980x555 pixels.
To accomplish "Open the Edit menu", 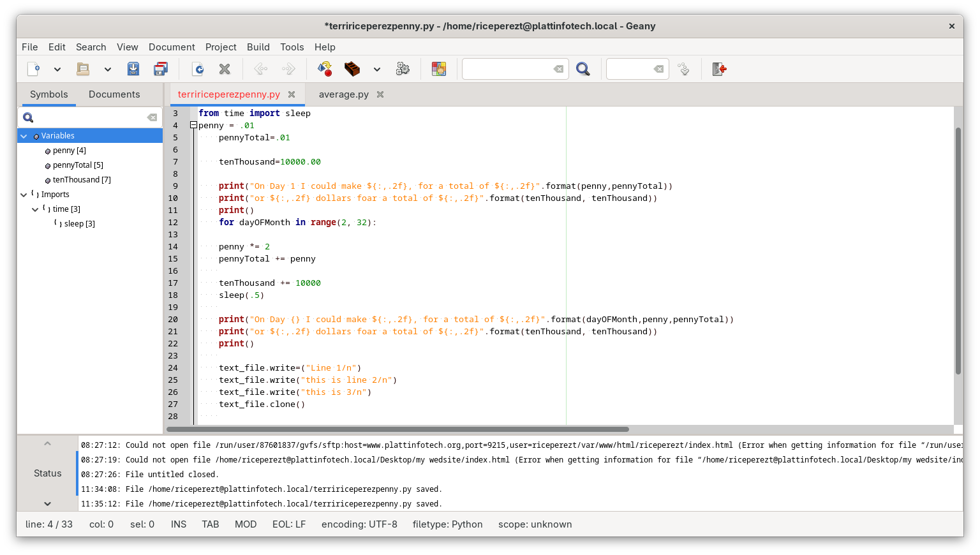I will click(57, 47).
